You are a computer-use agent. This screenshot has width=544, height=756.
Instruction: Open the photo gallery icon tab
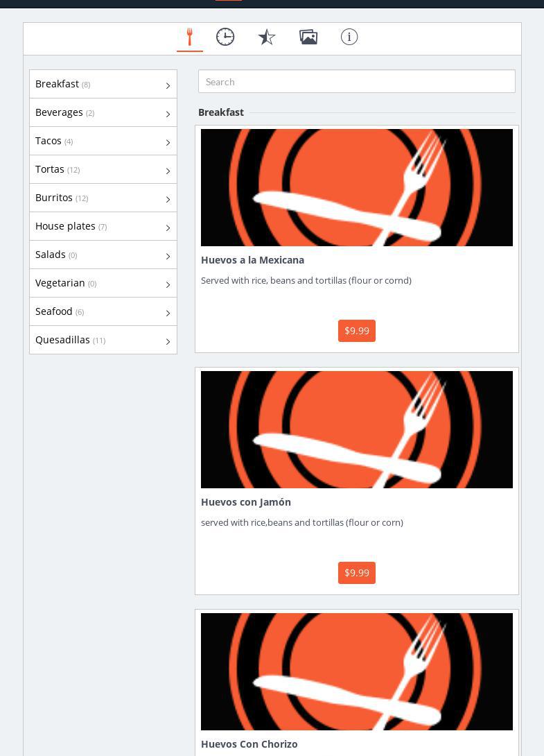(308, 37)
